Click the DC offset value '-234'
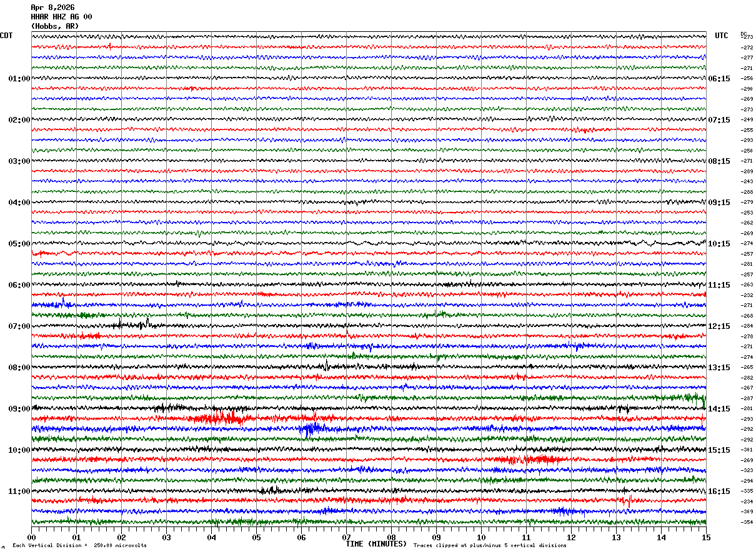The image size is (756, 554). coord(747,501)
